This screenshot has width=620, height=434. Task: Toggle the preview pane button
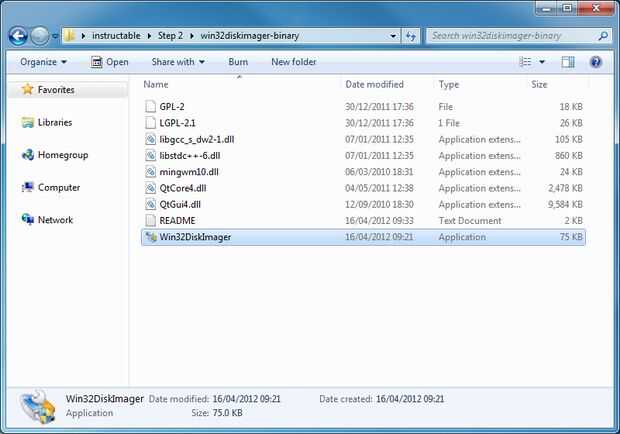tap(568, 62)
